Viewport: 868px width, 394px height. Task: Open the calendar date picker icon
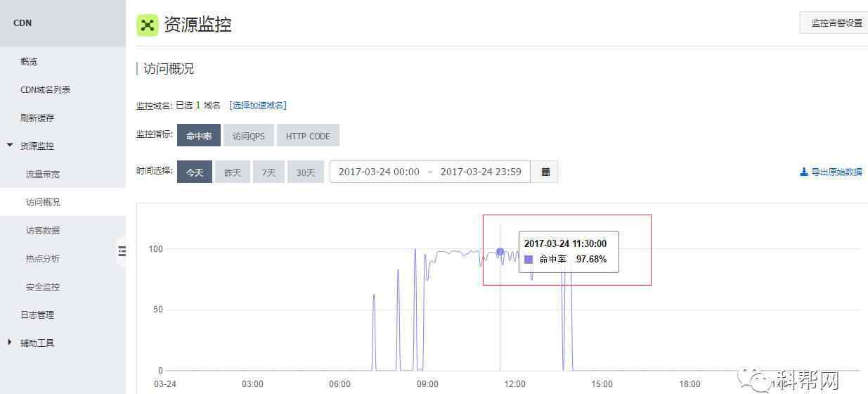coord(545,172)
